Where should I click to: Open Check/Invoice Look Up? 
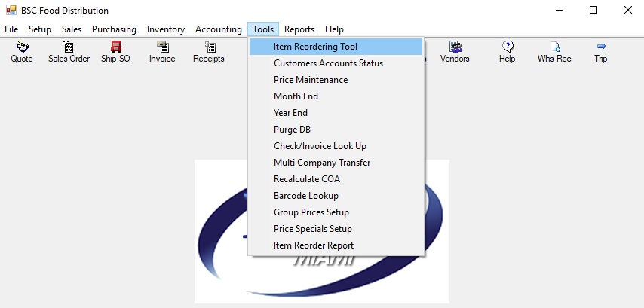[x=336, y=146]
